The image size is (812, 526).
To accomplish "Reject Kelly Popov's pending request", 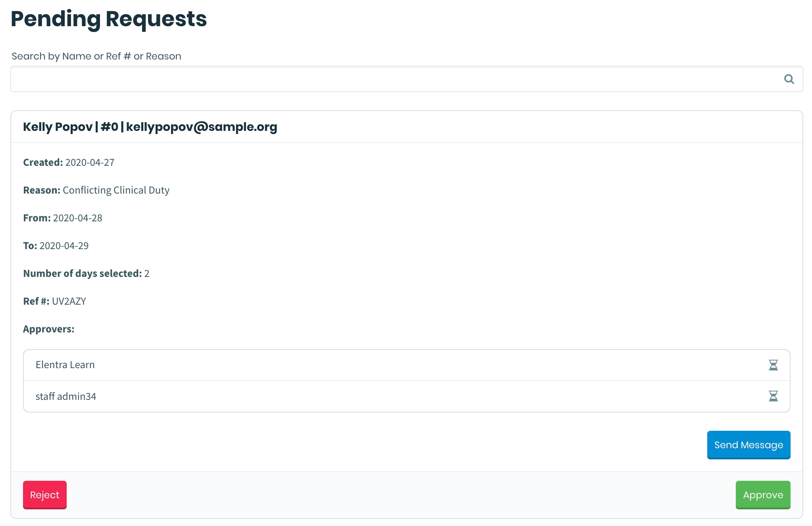I will tap(45, 495).
